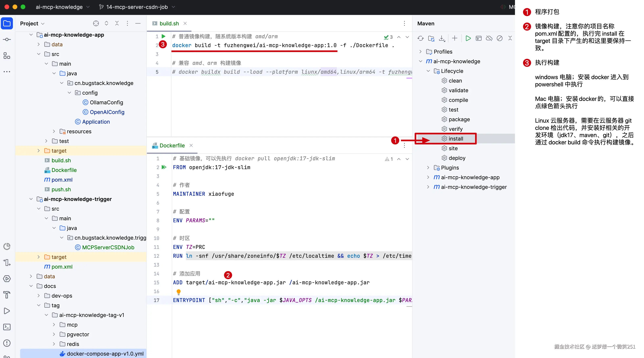Select the Maven deploy phase
This screenshot has width=644, height=358.
click(453, 158)
